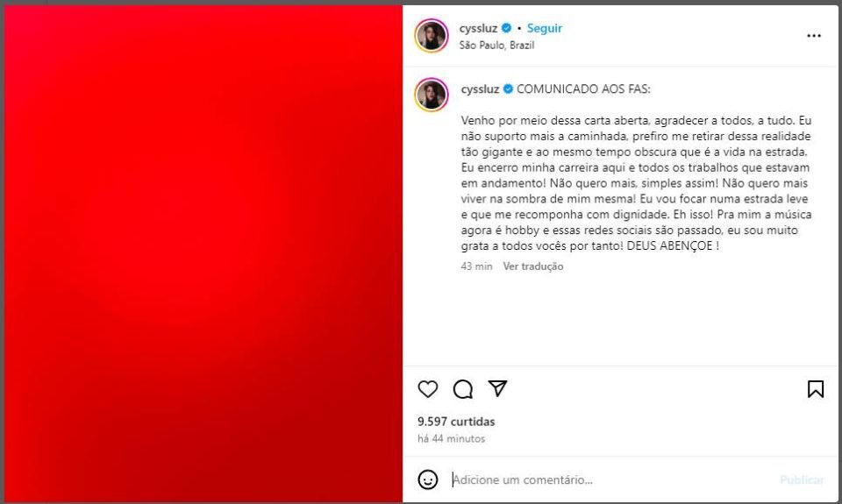842x504 pixels.
Task: Click cyssluz avatar beside the caption
Action: (432, 95)
